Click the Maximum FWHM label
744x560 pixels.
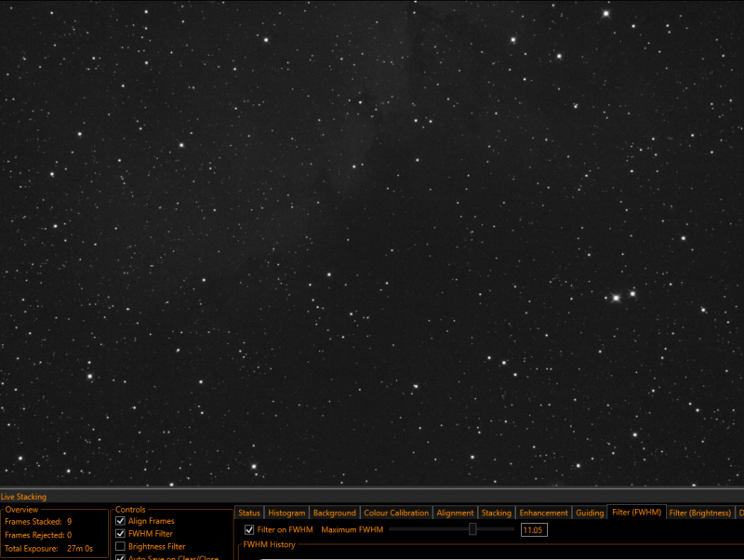[352, 529]
